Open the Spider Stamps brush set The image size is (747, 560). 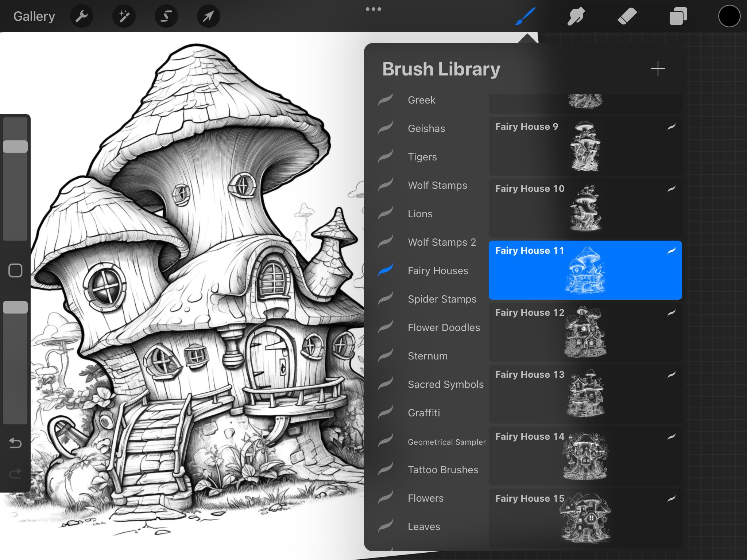click(442, 299)
